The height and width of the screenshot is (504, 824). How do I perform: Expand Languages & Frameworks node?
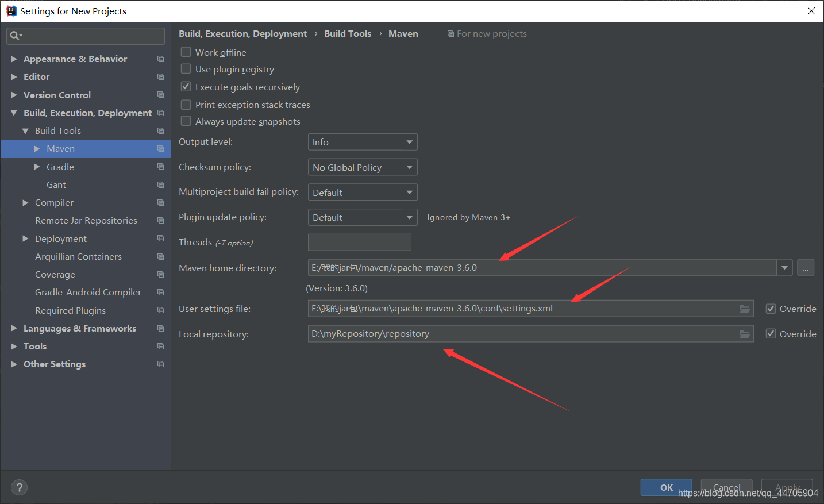coord(14,329)
